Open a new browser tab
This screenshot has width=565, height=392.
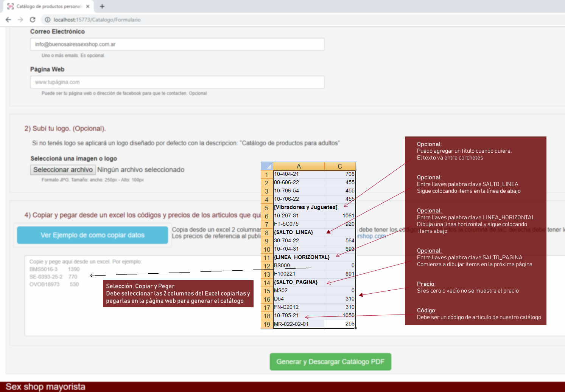click(102, 6)
